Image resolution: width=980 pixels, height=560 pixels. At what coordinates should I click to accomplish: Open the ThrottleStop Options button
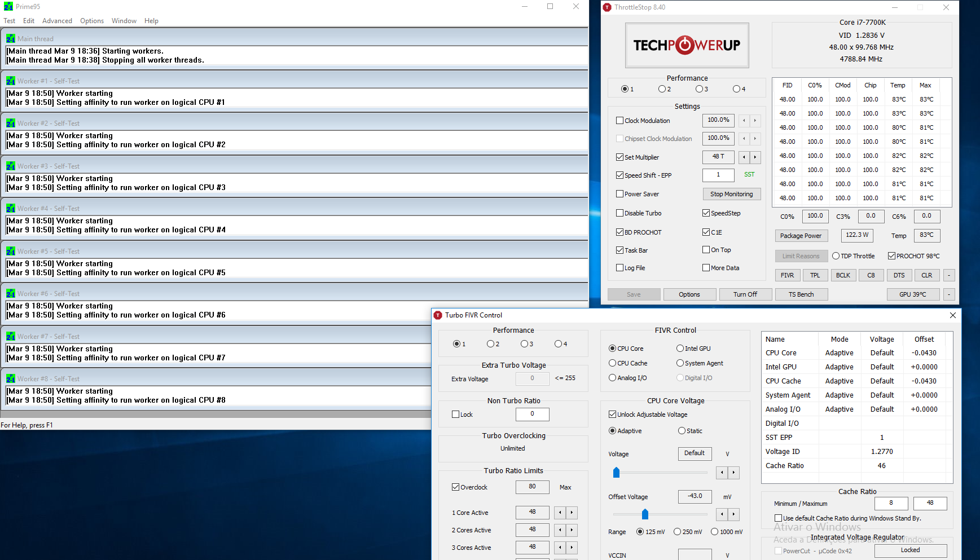(x=689, y=294)
